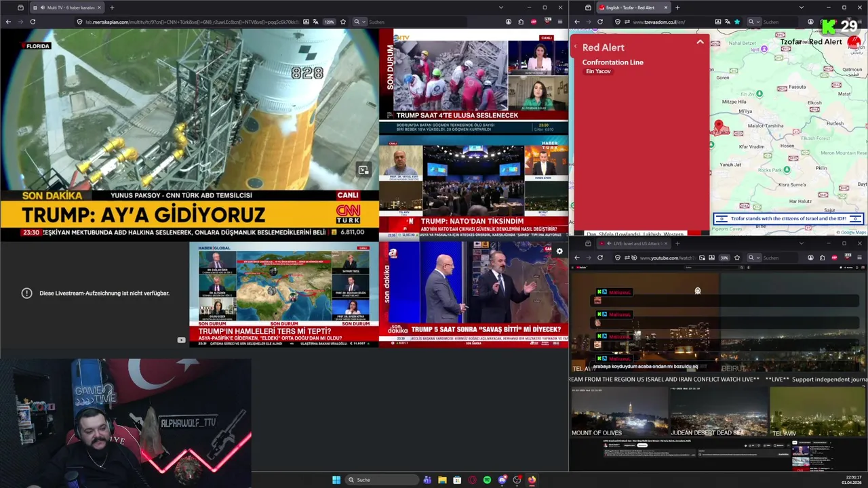Select the Haber Türk stream tile

[x=474, y=188]
